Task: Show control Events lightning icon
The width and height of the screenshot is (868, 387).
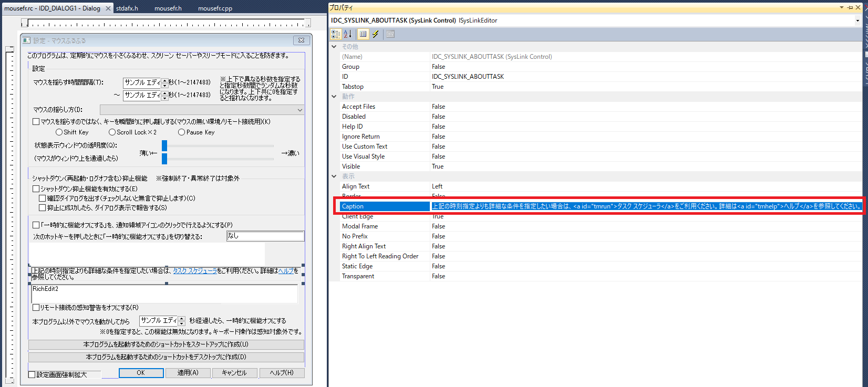Action: pos(375,34)
